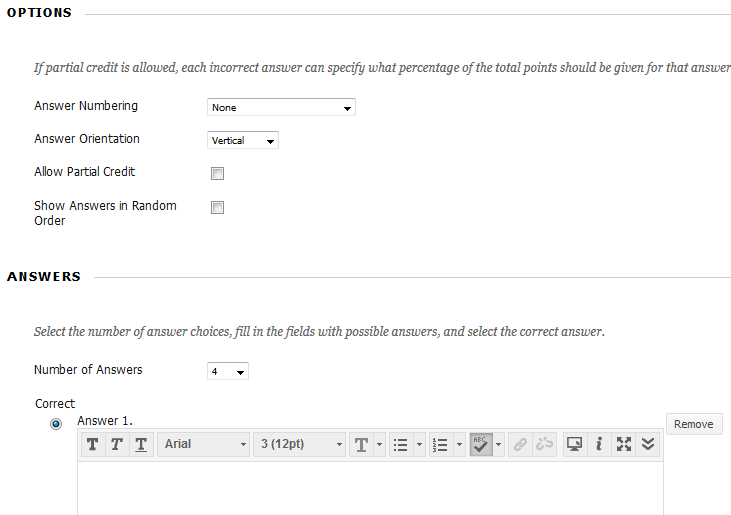Open the Number of Answers dropdown
The width and height of the screenshot is (731, 515).
[x=228, y=371]
